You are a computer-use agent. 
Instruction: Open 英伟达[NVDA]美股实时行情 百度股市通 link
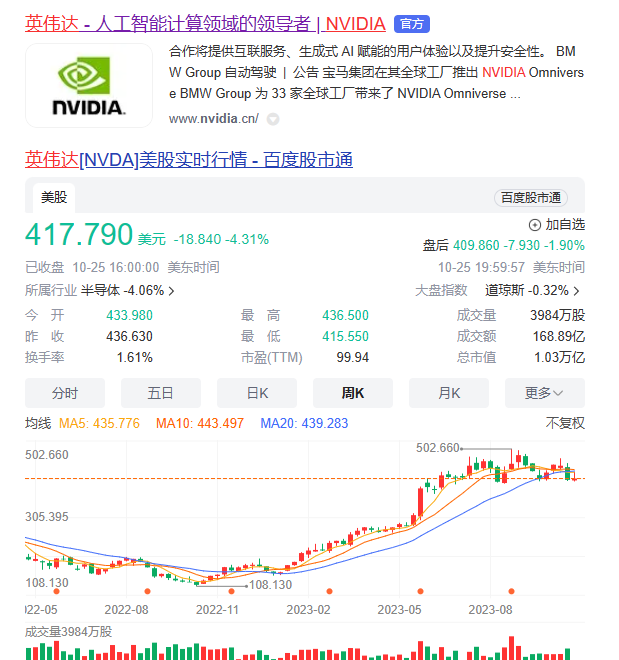click(x=189, y=160)
